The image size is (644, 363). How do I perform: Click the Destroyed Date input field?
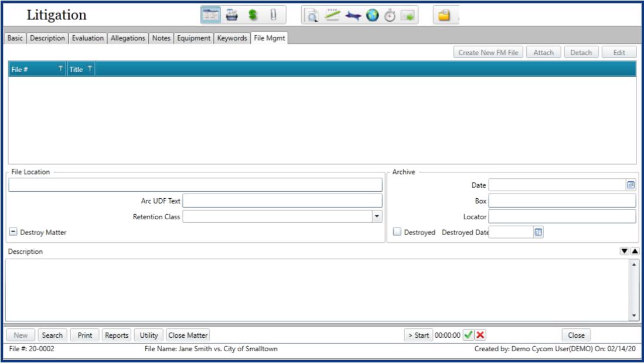pos(511,232)
